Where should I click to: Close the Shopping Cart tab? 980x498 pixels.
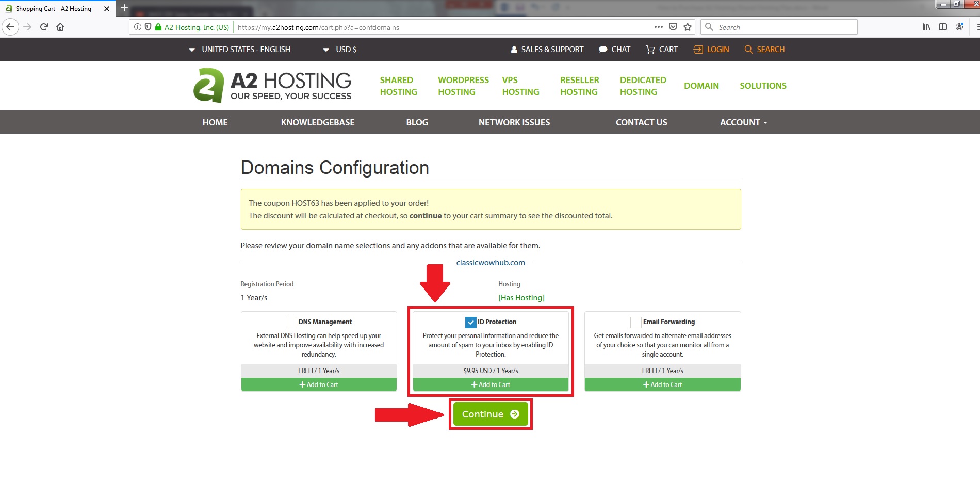tap(107, 9)
